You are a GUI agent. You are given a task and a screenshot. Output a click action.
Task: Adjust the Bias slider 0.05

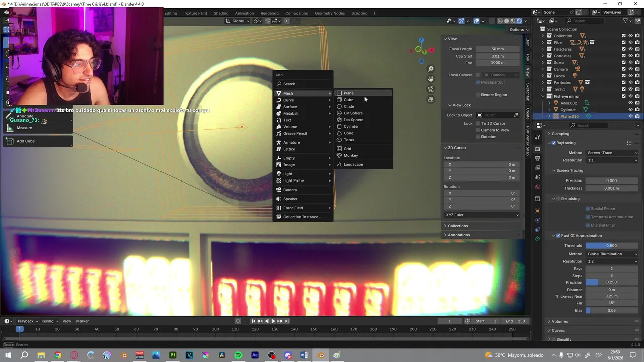tap(611, 310)
